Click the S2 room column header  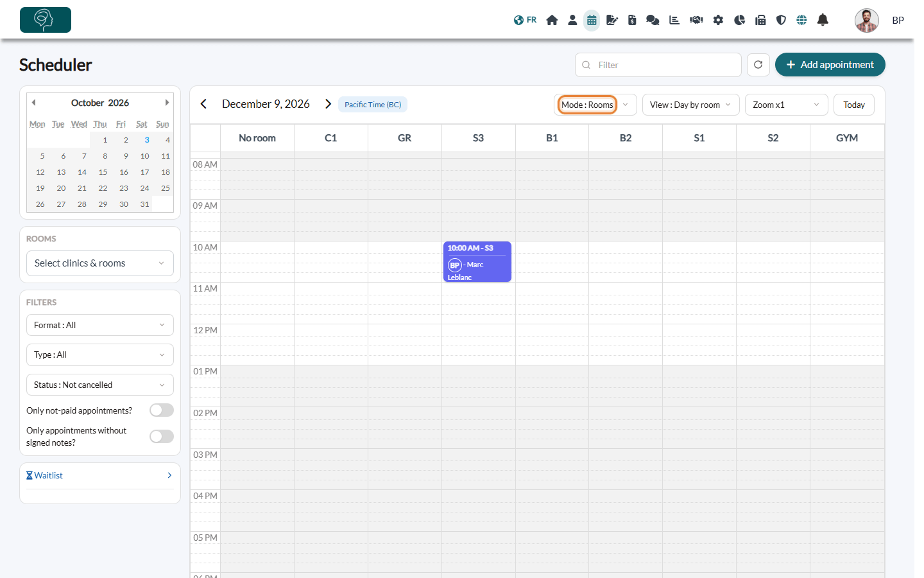coord(773,138)
